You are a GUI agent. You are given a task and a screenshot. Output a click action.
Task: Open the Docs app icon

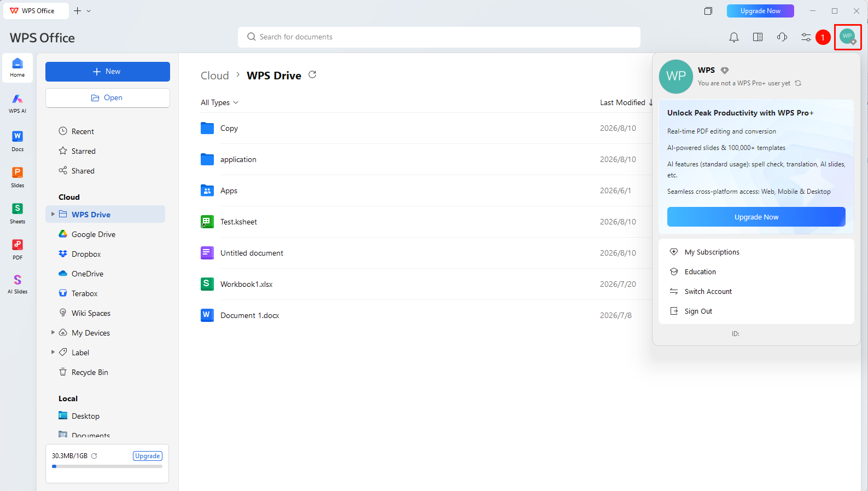[x=18, y=141]
